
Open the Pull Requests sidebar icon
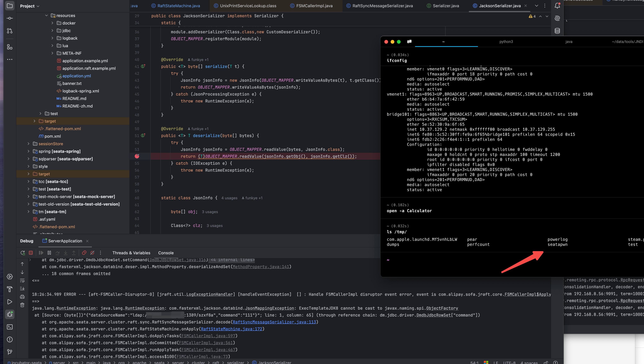[10, 31]
